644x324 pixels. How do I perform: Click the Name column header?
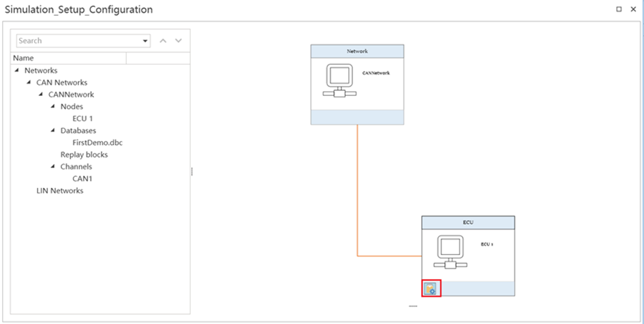click(x=68, y=59)
